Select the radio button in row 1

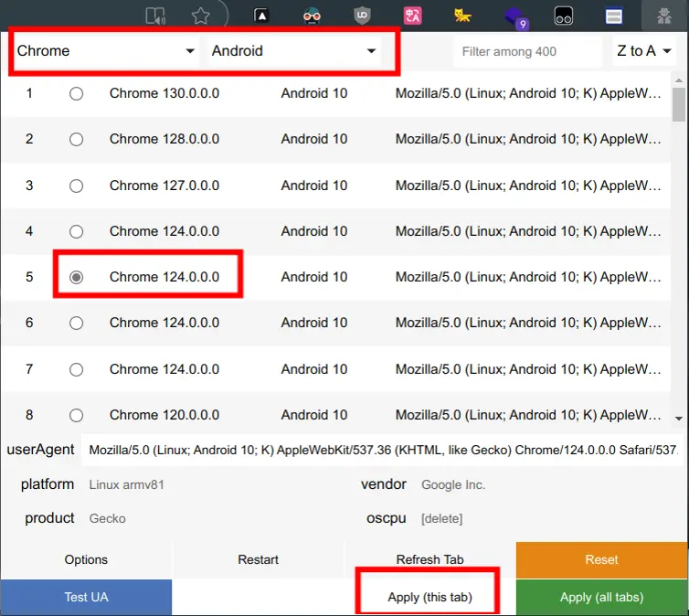76,93
